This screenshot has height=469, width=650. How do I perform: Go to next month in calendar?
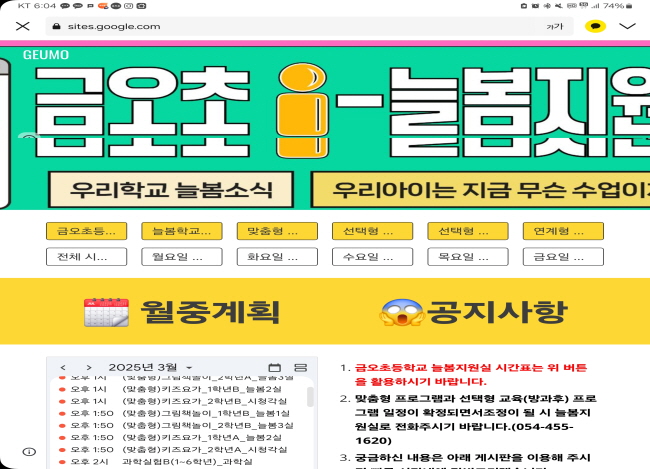click(x=88, y=368)
